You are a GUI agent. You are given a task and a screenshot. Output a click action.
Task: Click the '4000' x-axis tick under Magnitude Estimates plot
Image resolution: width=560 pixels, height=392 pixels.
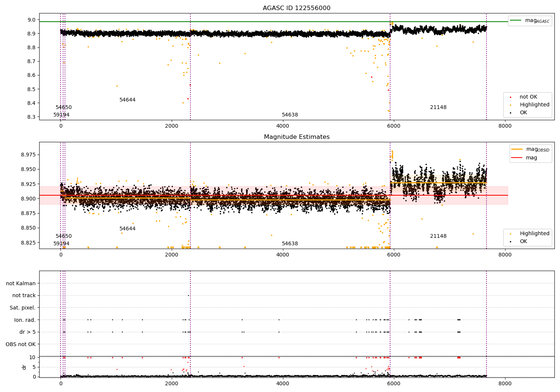click(283, 255)
